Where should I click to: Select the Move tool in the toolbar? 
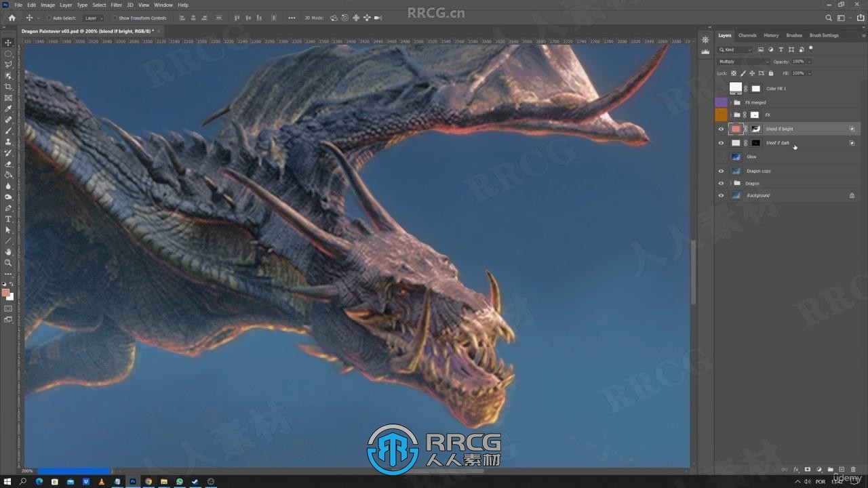[8, 42]
